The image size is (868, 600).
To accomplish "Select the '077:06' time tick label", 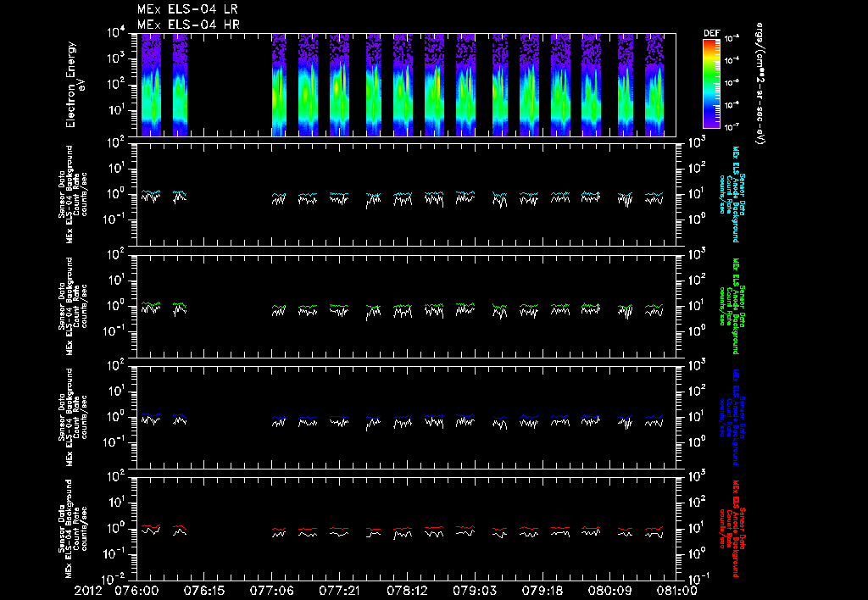I will point(271,591).
